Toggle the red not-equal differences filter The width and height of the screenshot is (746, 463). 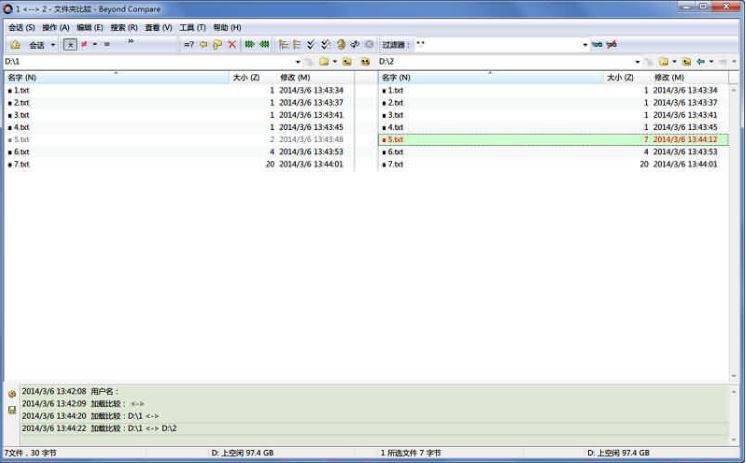(x=84, y=45)
